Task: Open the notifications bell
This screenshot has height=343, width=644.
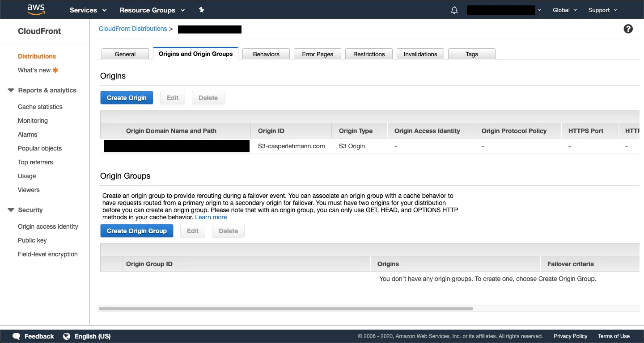Action: 454,10
